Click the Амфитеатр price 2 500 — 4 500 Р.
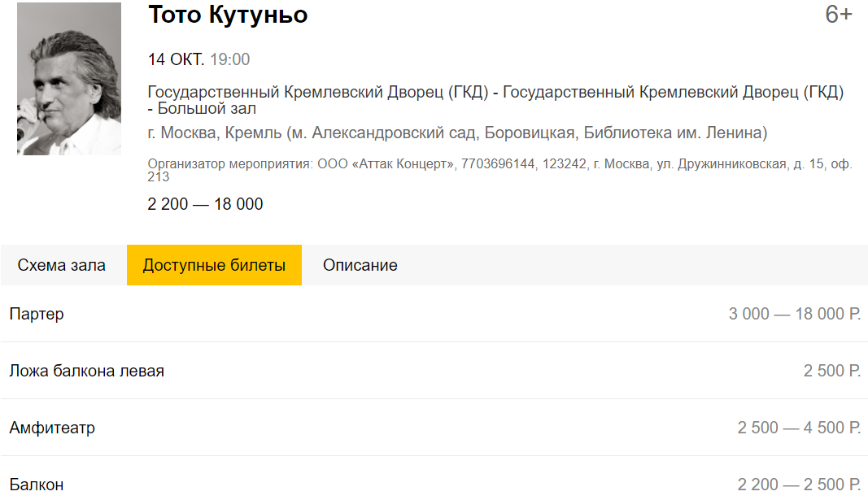 click(799, 428)
